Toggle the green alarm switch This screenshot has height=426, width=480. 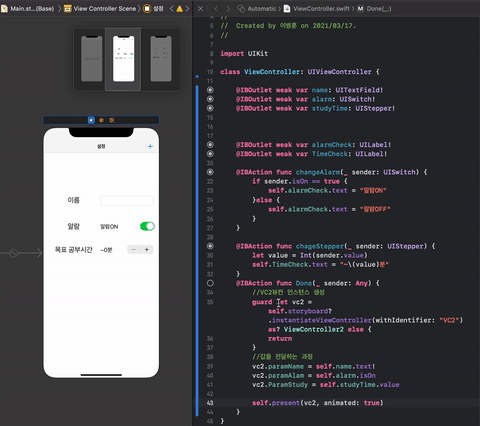click(x=147, y=226)
